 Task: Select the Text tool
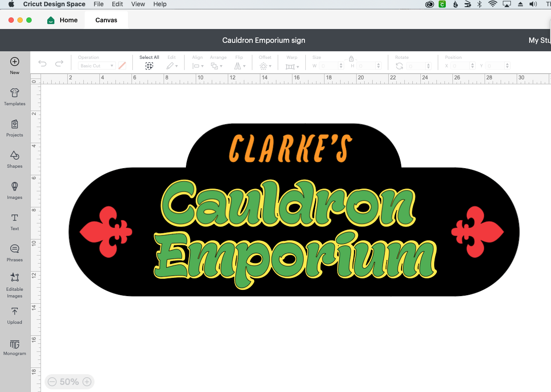click(14, 222)
